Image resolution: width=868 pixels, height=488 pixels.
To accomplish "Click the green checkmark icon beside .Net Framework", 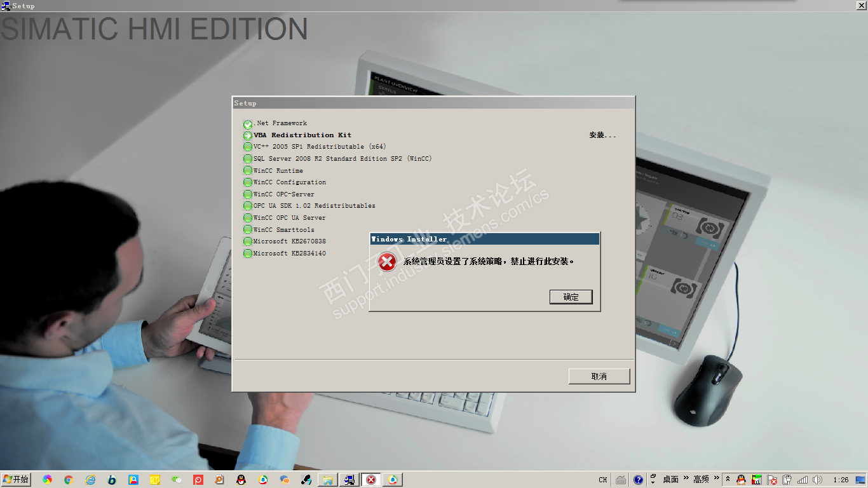I will pyautogui.click(x=248, y=124).
